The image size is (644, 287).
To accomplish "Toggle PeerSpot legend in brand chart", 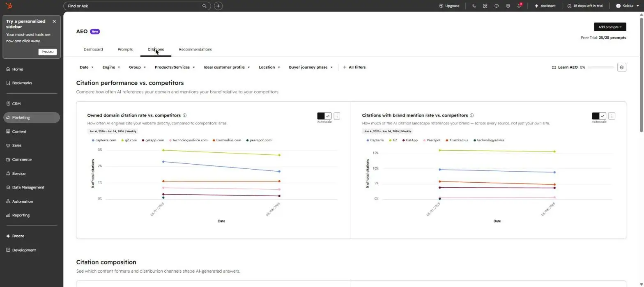I will (x=431, y=140).
